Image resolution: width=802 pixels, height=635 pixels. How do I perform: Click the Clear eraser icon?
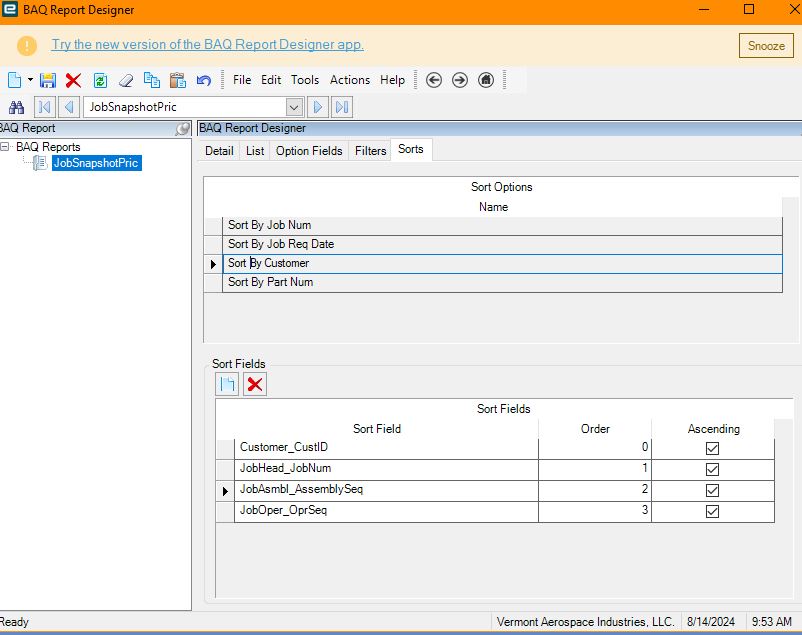click(x=126, y=80)
